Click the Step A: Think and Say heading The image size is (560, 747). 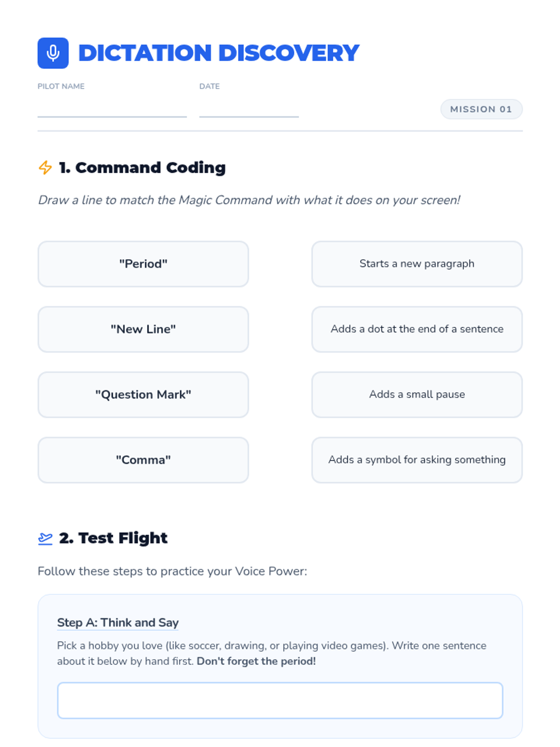118,623
